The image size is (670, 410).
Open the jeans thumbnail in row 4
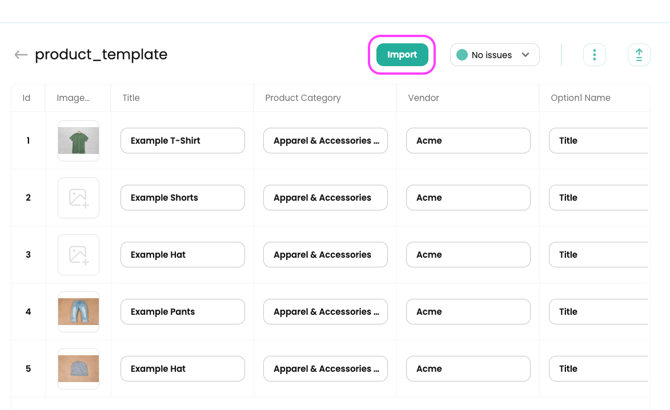78,312
